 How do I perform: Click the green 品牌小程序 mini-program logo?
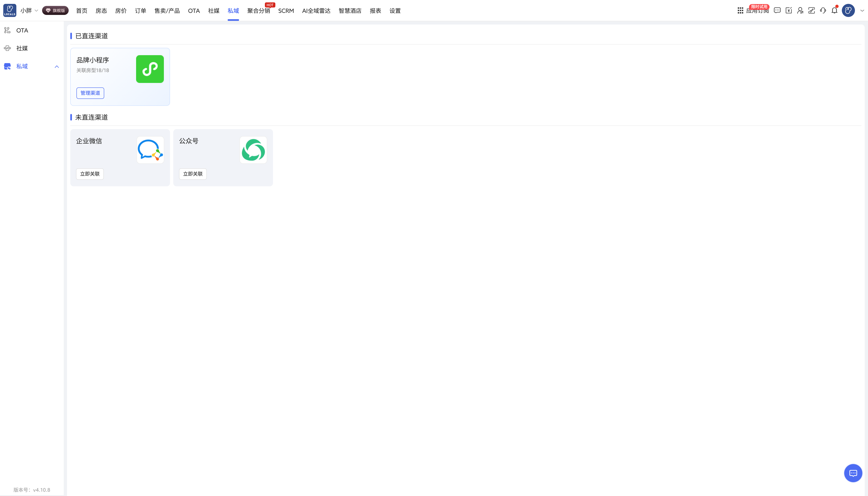pos(150,69)
